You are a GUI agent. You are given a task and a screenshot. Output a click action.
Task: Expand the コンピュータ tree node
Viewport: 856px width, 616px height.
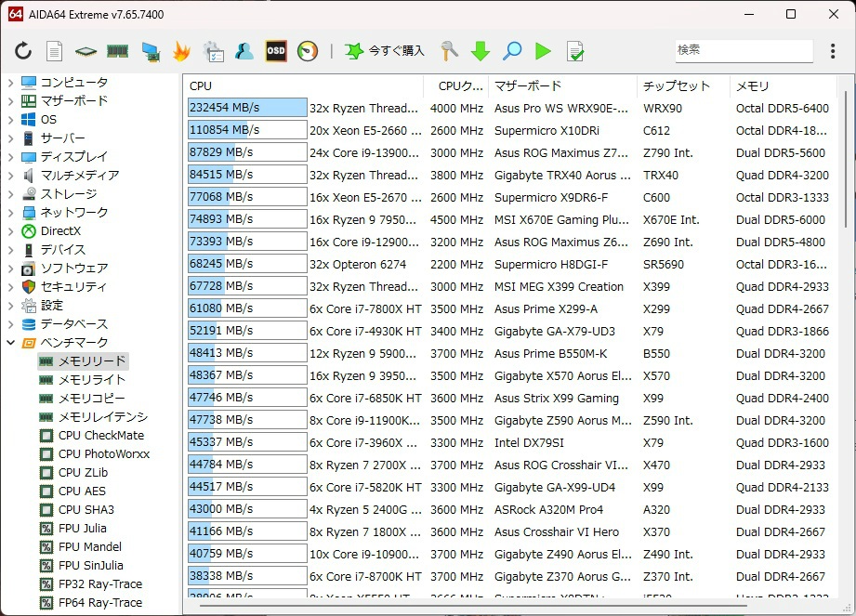[11, 83]
